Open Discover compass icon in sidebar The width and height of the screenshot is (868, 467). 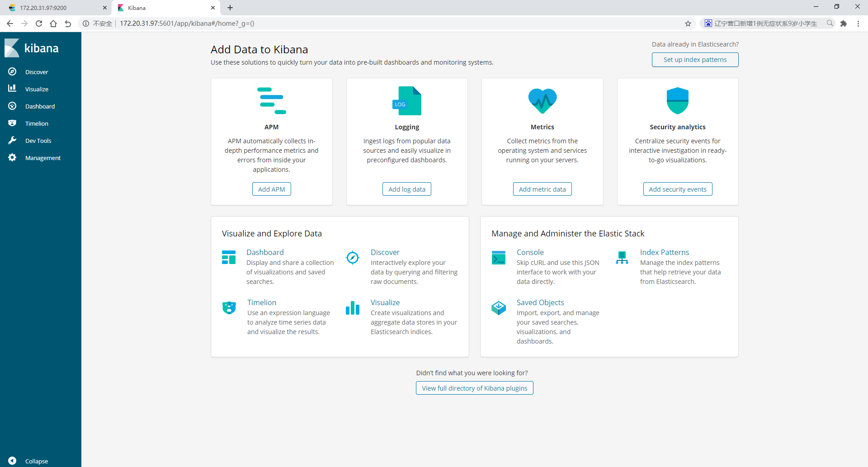click(12, 72)
